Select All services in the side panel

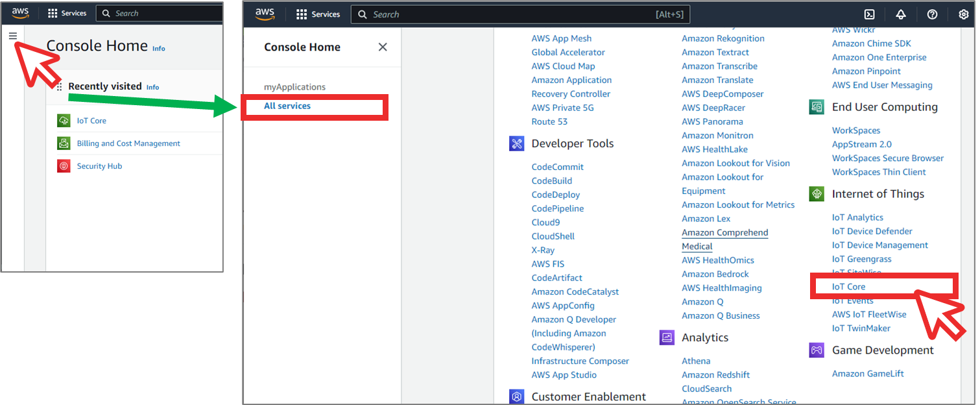pyautogui.click(x=287, y=106)
